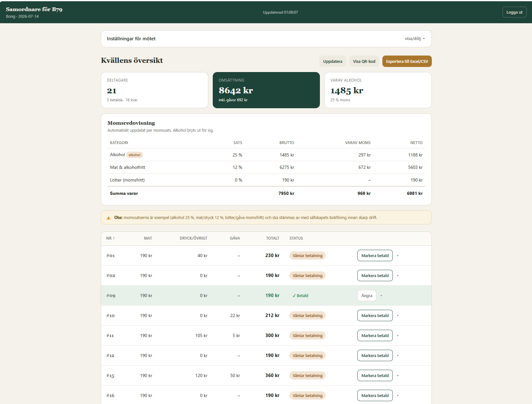This screenshot has height=404, width=532.
Task: Click Lotter (momsfritt) category row
Action: [266, 180]
